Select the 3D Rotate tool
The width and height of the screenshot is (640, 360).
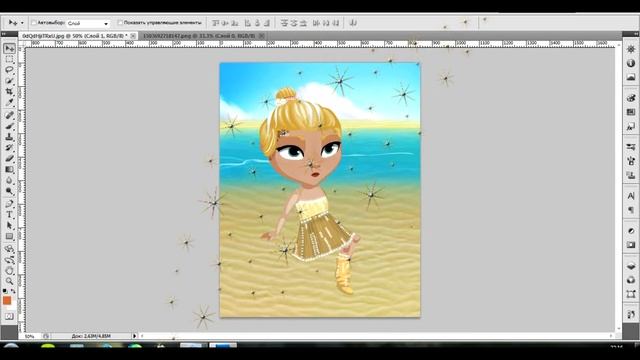pyautogui.click(x=9, y=249)
